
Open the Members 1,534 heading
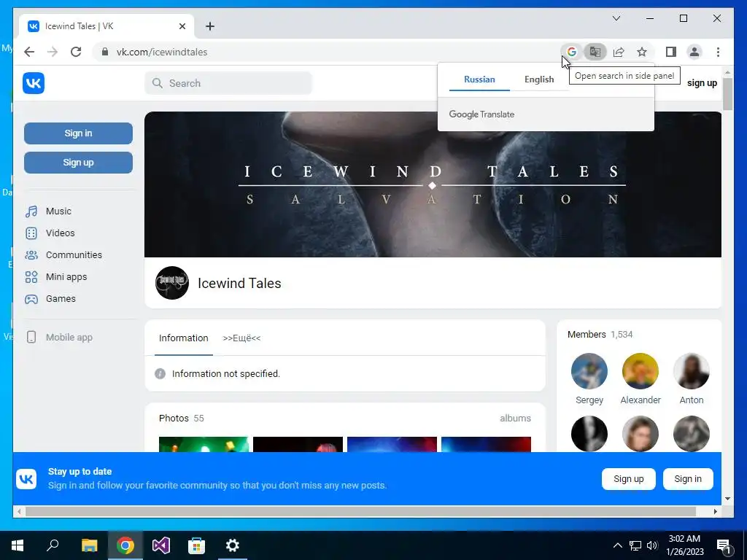click(600, 334)
